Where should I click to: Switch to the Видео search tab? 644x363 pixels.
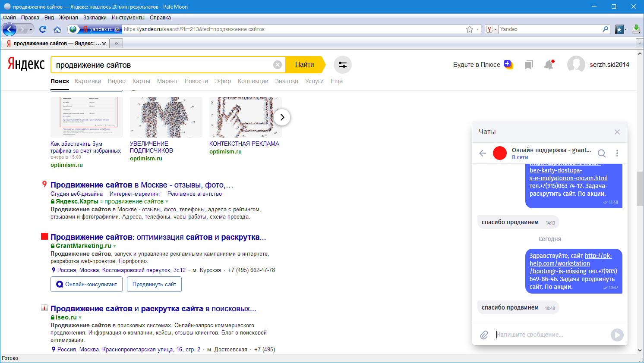tap(117, 81)
